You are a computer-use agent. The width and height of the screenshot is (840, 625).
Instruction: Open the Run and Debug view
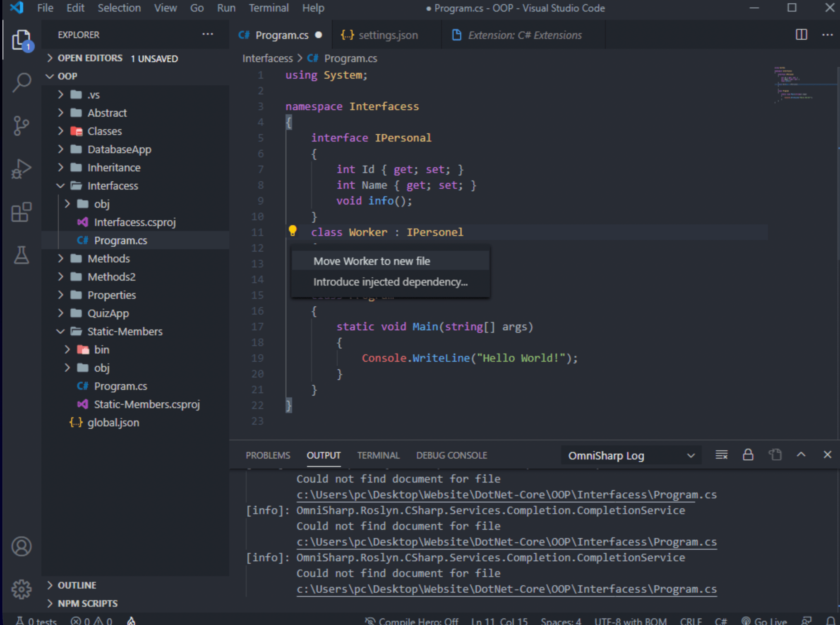coord(21,168)
